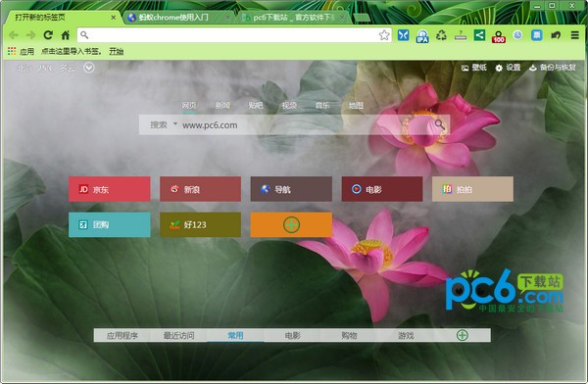Open the 电影 movie tile

(382, 189)
